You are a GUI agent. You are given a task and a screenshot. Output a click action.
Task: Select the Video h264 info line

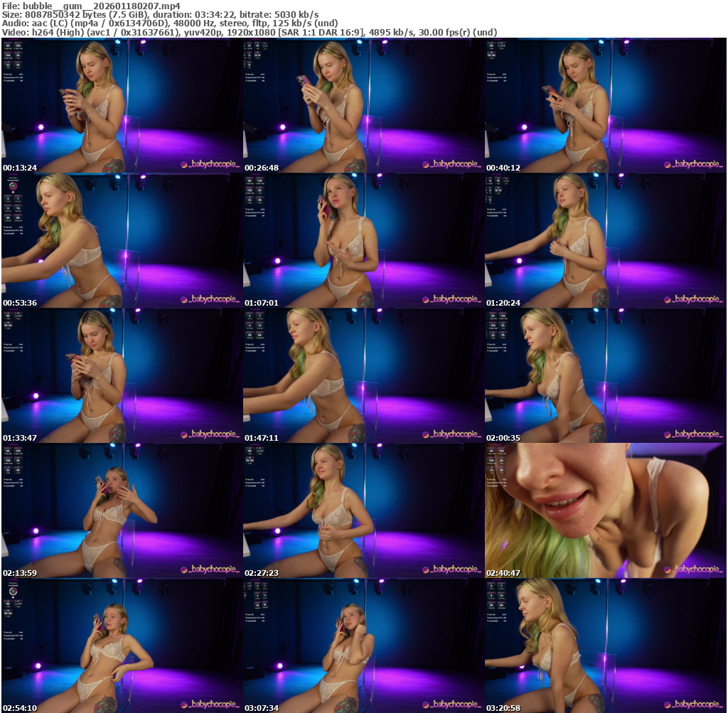[250, 32]
